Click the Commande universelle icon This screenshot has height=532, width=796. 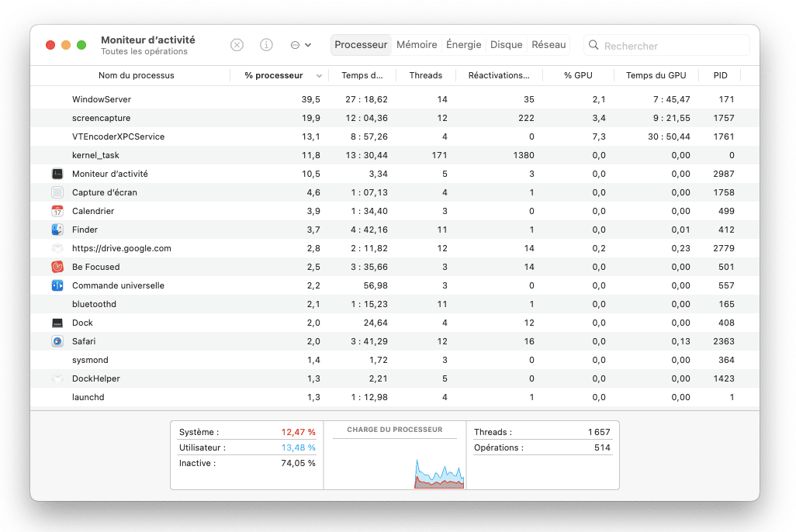click(x=57, y=285)
